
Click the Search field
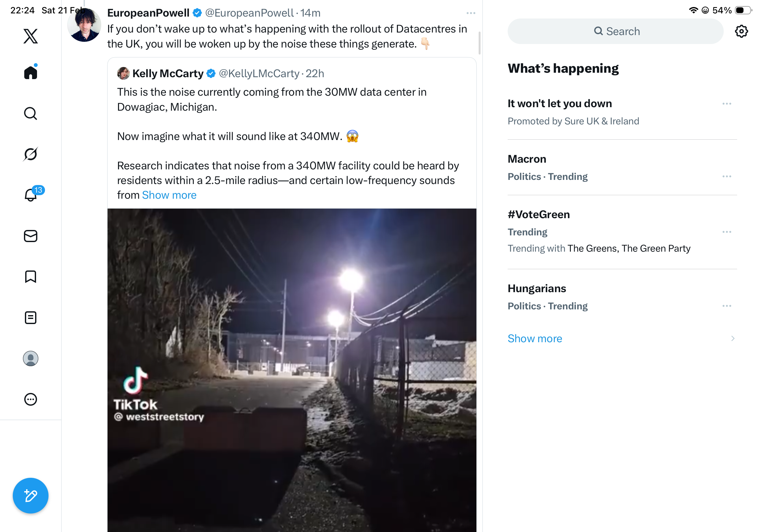(615, 32)
